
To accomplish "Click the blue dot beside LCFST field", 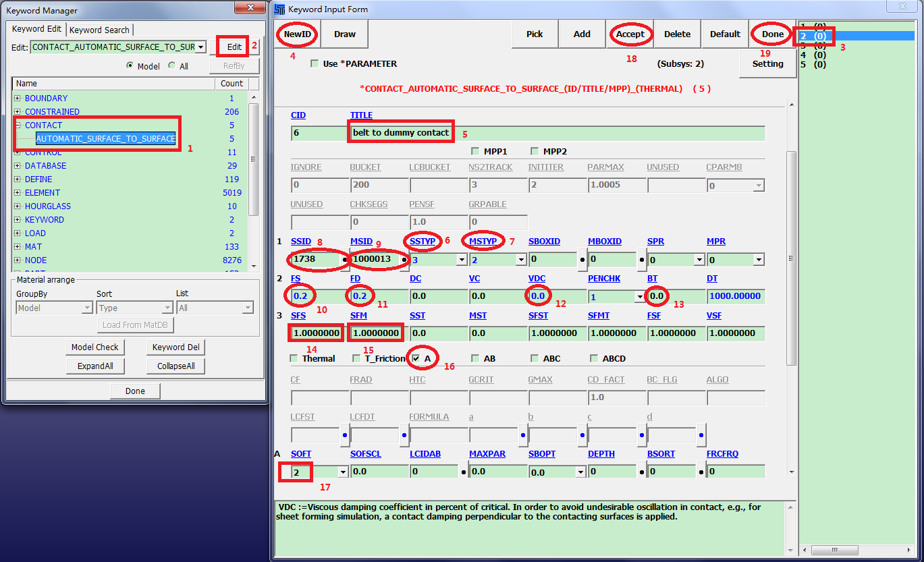I will (345, 435).
